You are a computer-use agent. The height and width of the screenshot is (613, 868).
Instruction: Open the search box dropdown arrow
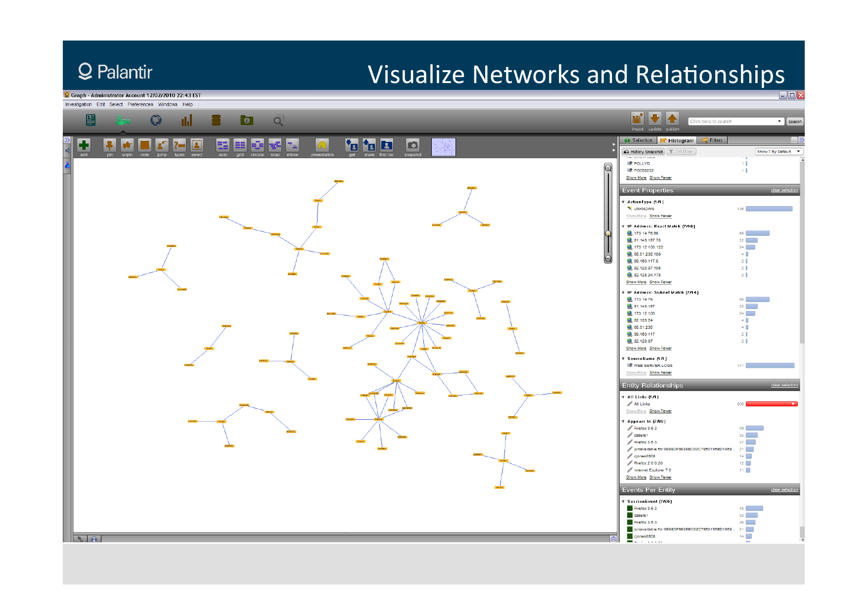pos(779,121)
